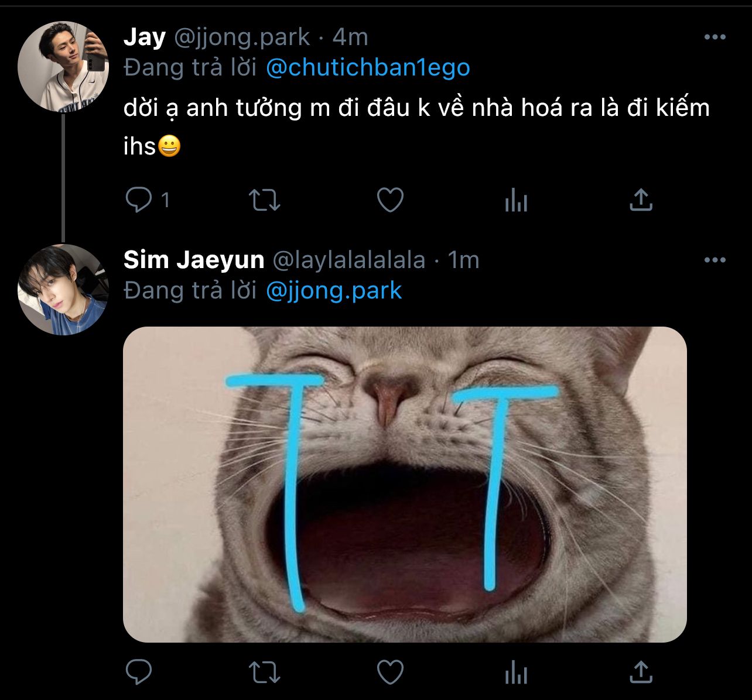This screenshot has height=700, width=752.
Task: Click the Sim Jaeyun display name
Action: point(194,260)
